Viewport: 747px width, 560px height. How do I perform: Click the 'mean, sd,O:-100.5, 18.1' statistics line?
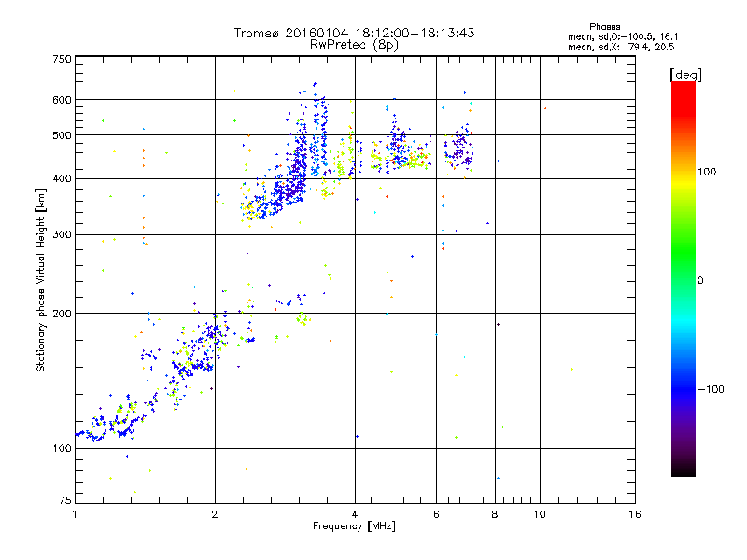[x=623, y=36]
